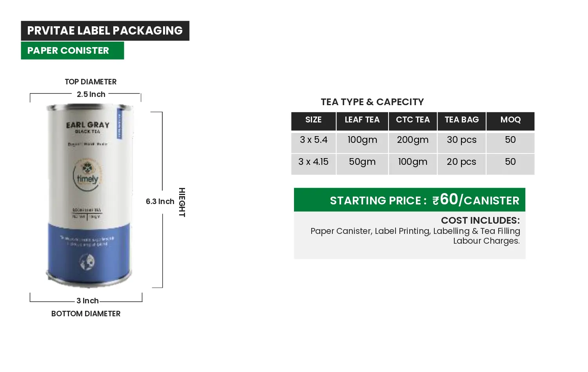The width and height of the screenshot is (588, 372).
Task: Click the green PAPER CONISTER label
Action: point(73,51)
